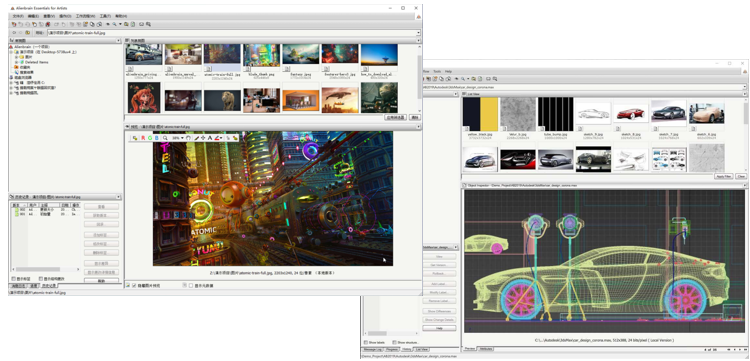
Task: Click the first main toolbar icon in front window
Action: point(13,24)
